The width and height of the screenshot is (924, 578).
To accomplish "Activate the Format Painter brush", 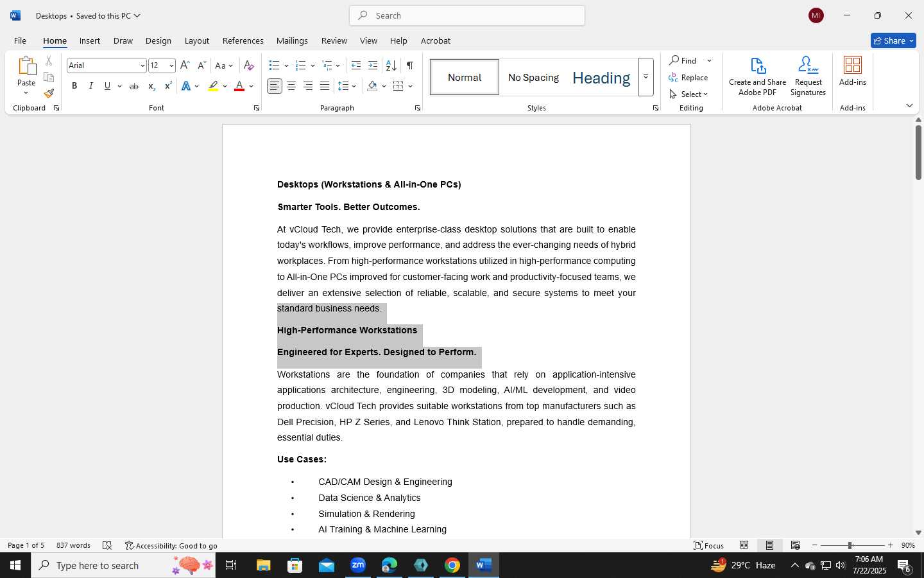I will point(49,94).
